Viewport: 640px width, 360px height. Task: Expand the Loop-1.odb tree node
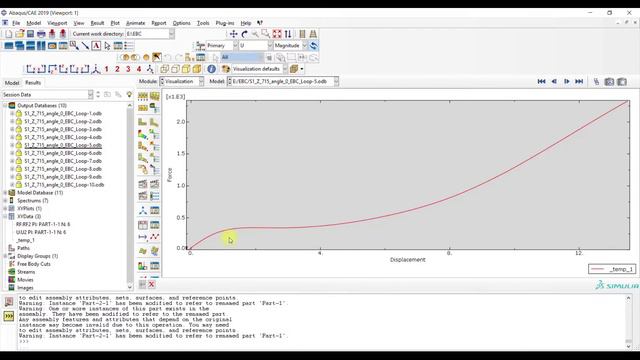click(12, 113)
